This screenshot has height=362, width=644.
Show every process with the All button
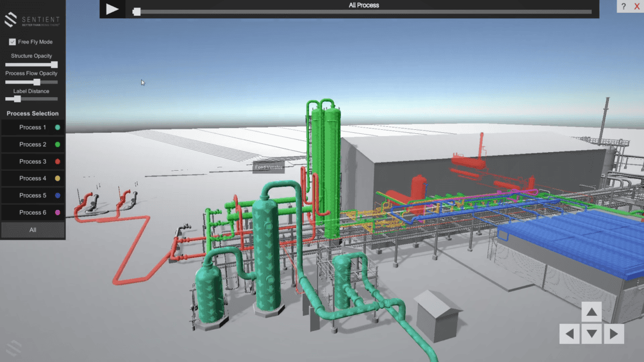click(x=32, y=229)
